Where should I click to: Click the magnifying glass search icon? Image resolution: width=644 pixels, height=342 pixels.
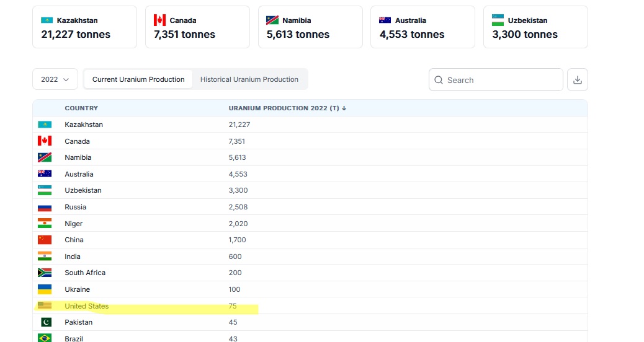tap(439, 80)
